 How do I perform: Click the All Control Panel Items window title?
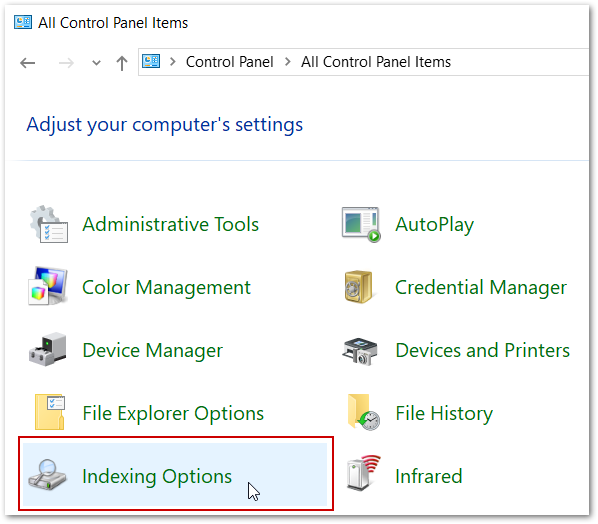pyautogui.click(x=113, y=23)
